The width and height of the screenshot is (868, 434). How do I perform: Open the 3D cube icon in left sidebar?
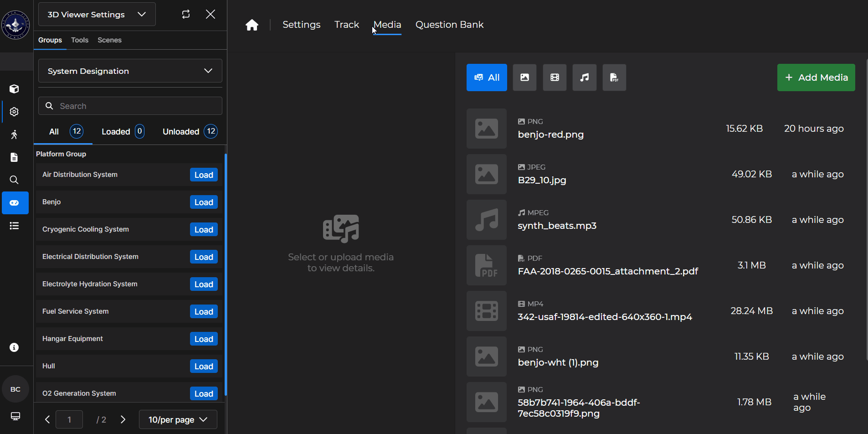click(x=14, y=89)
